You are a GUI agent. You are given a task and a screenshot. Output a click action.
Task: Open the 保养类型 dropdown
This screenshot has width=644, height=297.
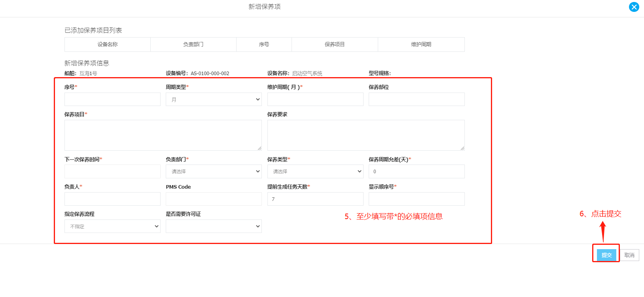(315, 172)
